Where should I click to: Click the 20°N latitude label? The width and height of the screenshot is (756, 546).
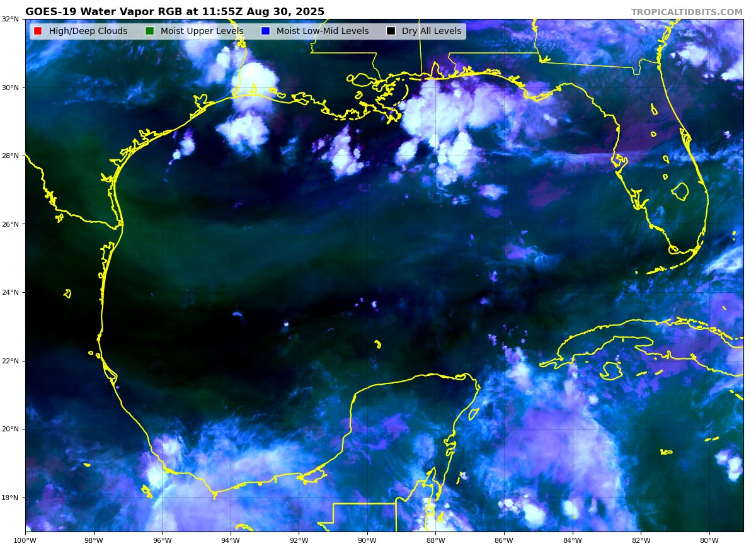[11, 429]
